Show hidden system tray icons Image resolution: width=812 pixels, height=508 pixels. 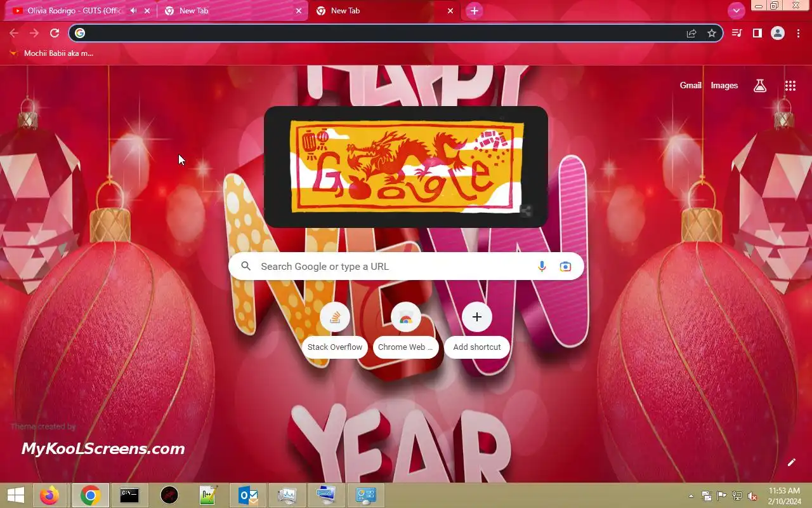click(x=691, y=496)
